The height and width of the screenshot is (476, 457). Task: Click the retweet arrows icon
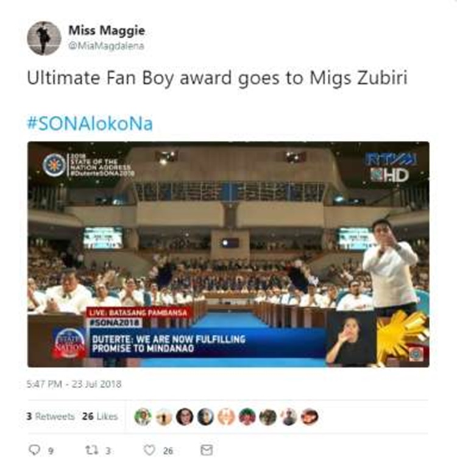(x=92, y=450)
